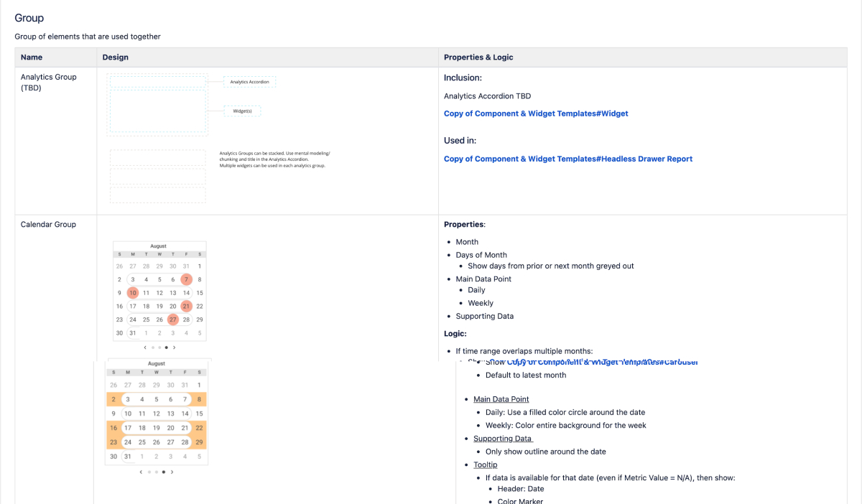This screenshot has width=862, height=504.
Task: Select the orange-circled date 10 on the first calendar
Action: (132, 293)
